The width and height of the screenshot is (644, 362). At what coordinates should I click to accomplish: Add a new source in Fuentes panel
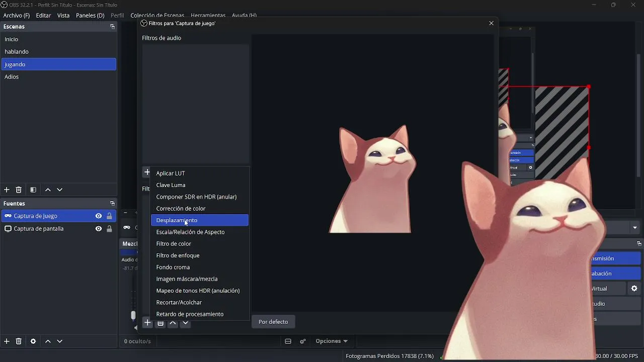(x=7, y=341)
